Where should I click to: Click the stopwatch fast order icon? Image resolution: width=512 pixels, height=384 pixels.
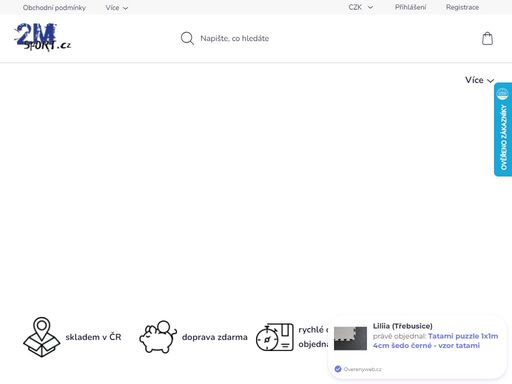(x=275, y=337)
